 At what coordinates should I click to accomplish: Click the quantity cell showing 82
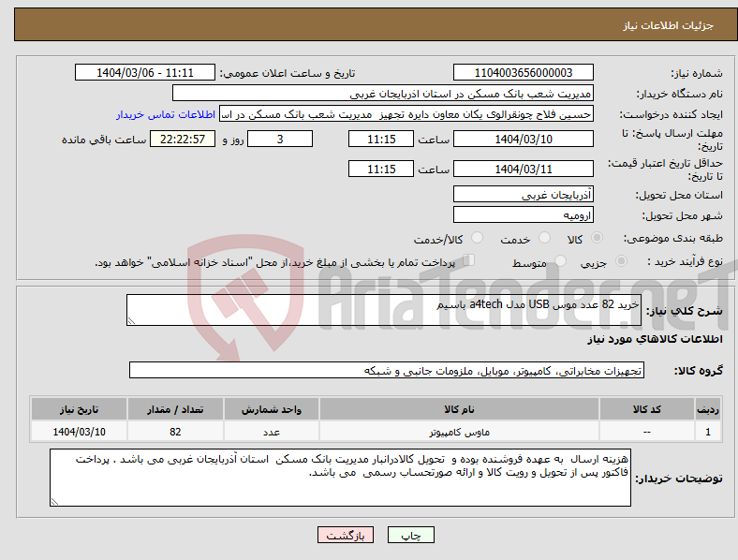pos(175,432)
